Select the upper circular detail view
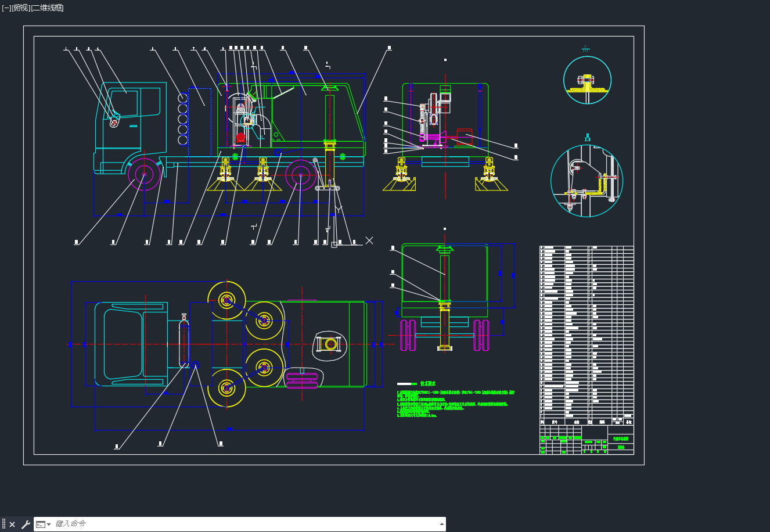Screen dimensions: 770x532 click(x=587, y=80)
